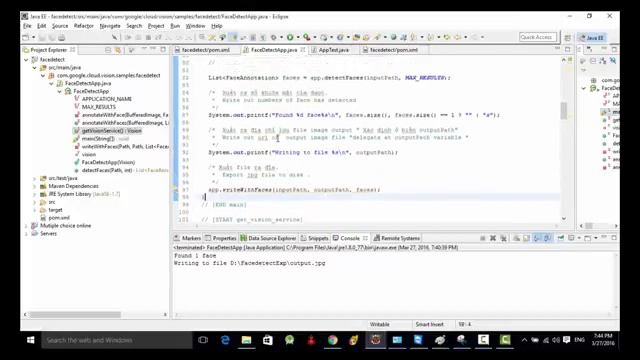Select getVisionService() in Project Explorer
The height and width of the screenshot is (360, 640).
click(x=107, y=131)
